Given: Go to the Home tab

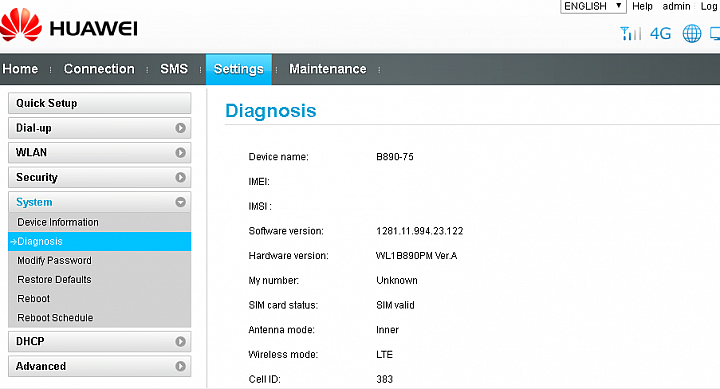Looking at the screenshot, I should (20, 69).
